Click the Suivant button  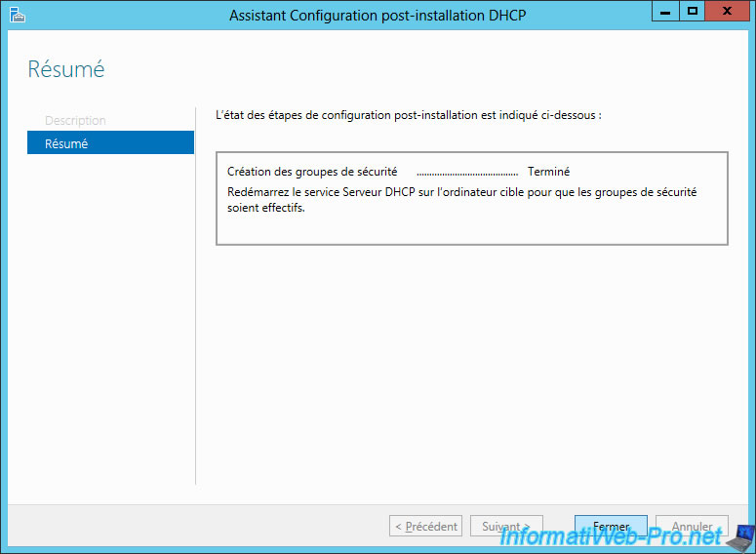tap(506, 526)
